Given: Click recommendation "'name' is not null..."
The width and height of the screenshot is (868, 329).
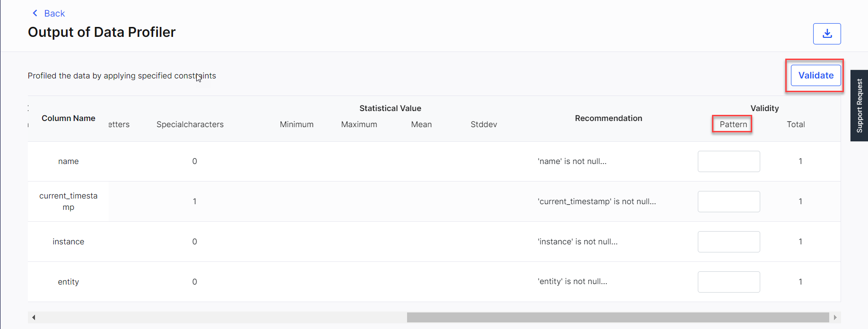Looking at the screenshot, I should click(572, 161).
